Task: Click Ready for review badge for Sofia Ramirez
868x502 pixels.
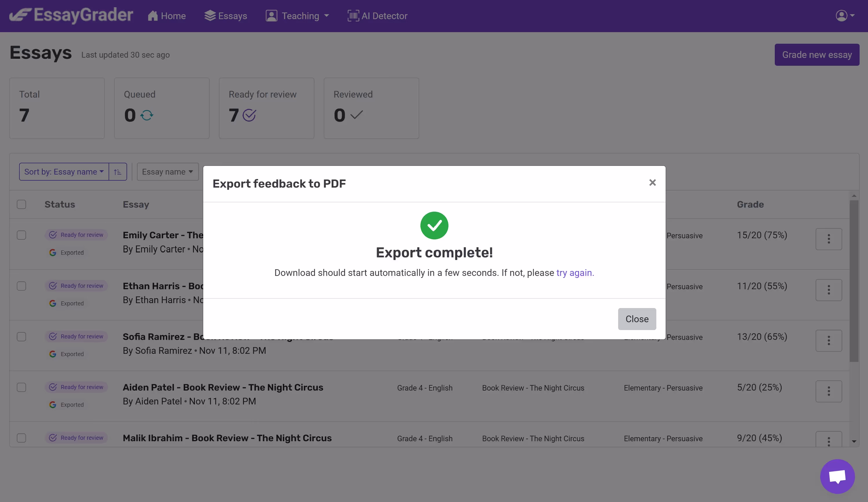Action: 76,336
